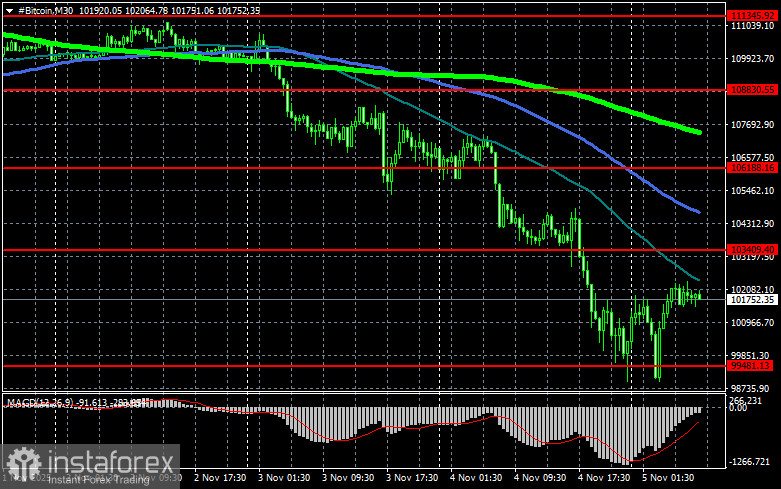The height and width of the screenshot is (489, 781).
Task: Click the 106577.50 price axis value
Action: [752, 158]
